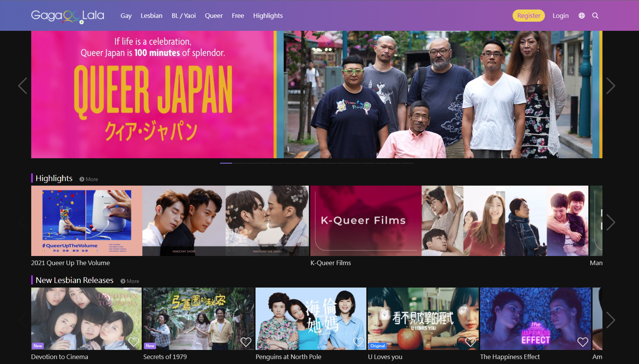Open the Lesbian category menu
639x364 pixels.
tap(152, 16)
